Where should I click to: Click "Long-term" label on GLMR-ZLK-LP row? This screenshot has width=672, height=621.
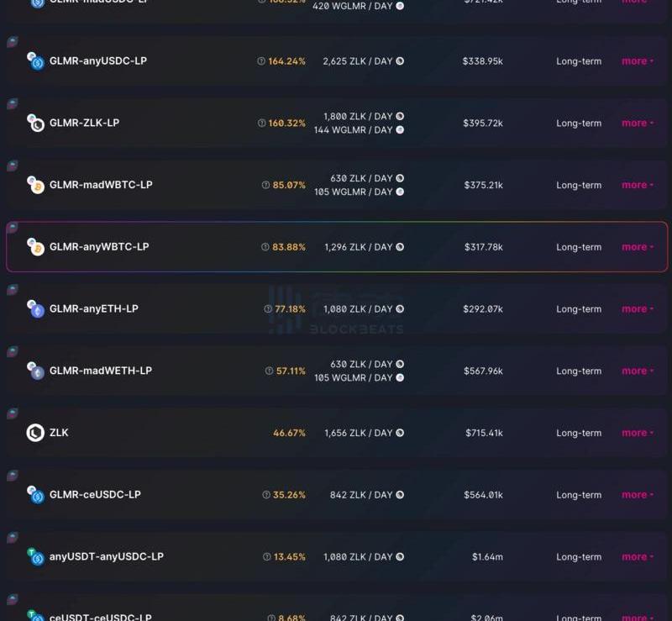pyautogui.click(x=579, y=124)
